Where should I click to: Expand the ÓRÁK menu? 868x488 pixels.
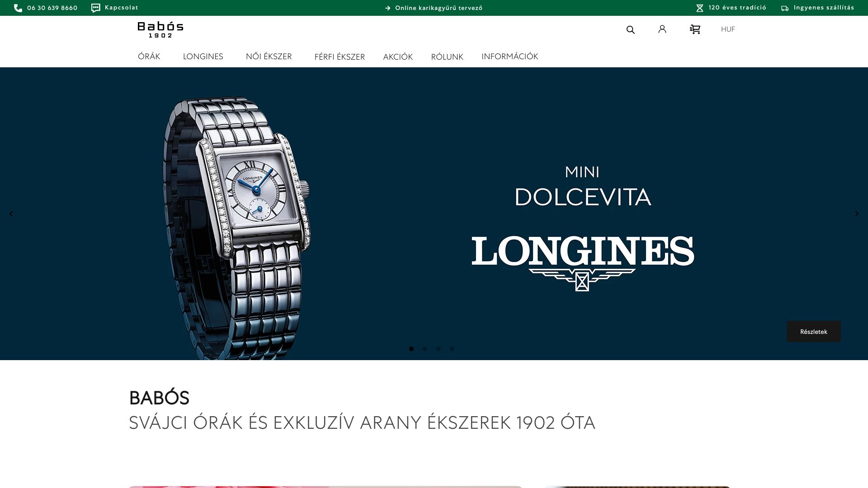click(x=149, y=56)
